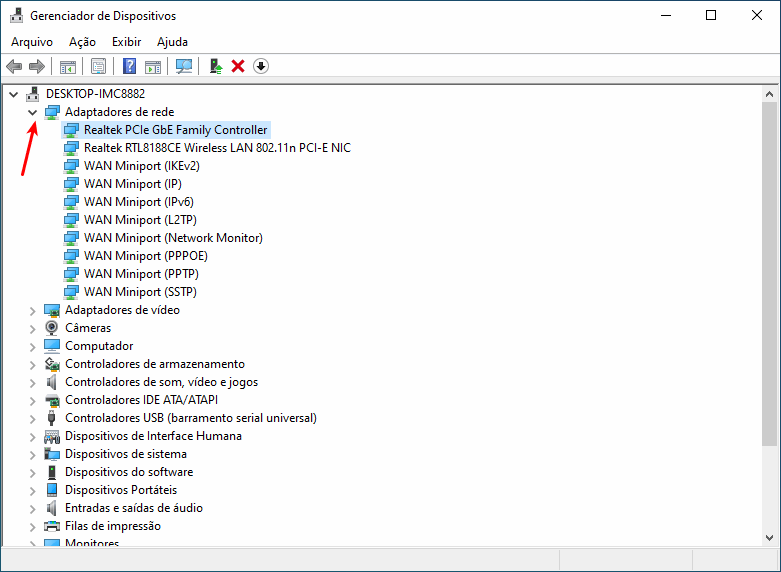
Task: Click the update driver toolbar icon
Action: pos(215,66)
